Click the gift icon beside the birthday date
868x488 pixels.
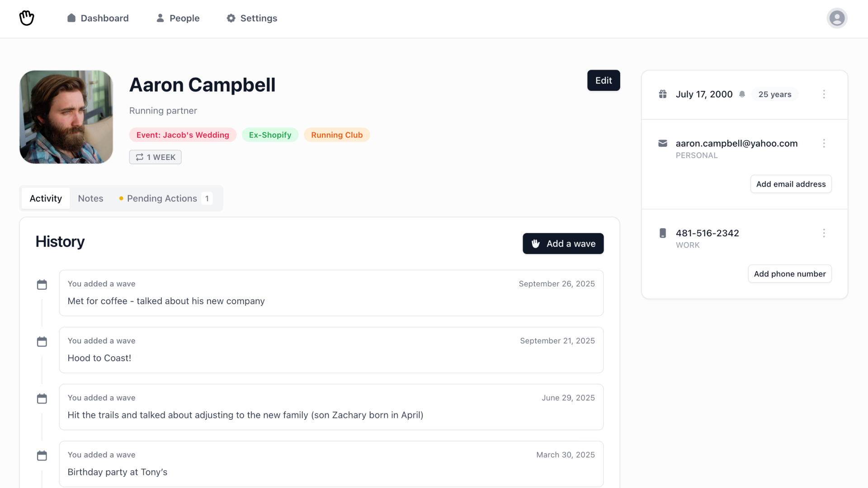coord(663,94)
